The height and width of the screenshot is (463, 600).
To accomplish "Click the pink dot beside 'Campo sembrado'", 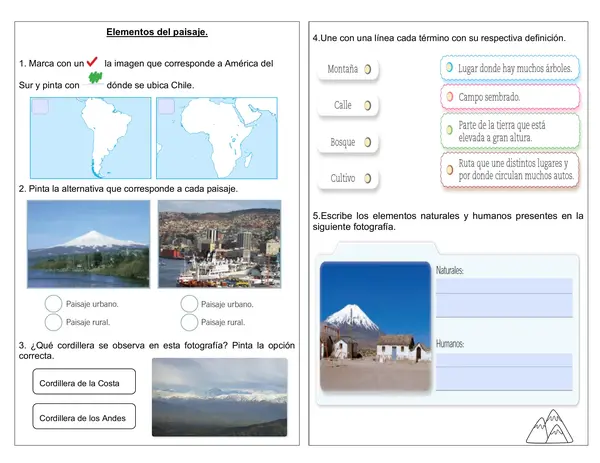I will coord(450,96).
